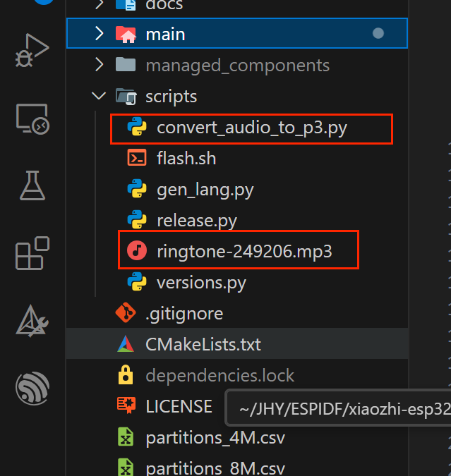Open the Extensions view icon
Screen dimensions: 451x476
[x=32, y=253]
